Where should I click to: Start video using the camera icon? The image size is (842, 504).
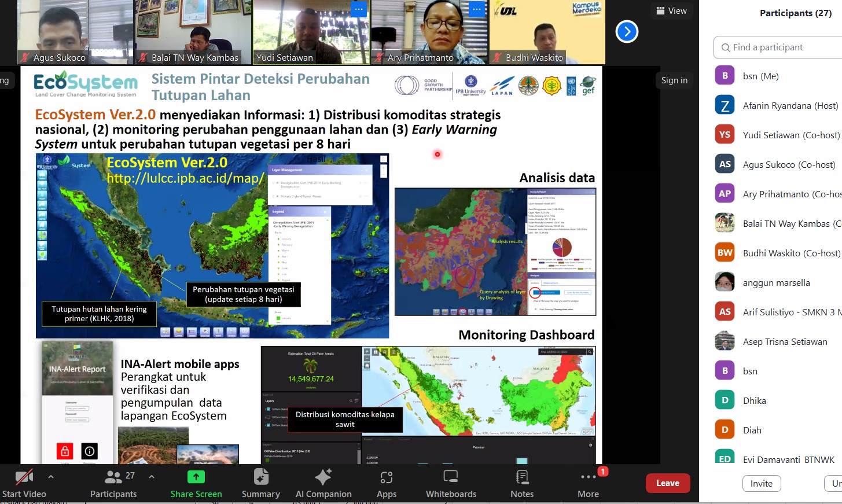click(24, 477)
